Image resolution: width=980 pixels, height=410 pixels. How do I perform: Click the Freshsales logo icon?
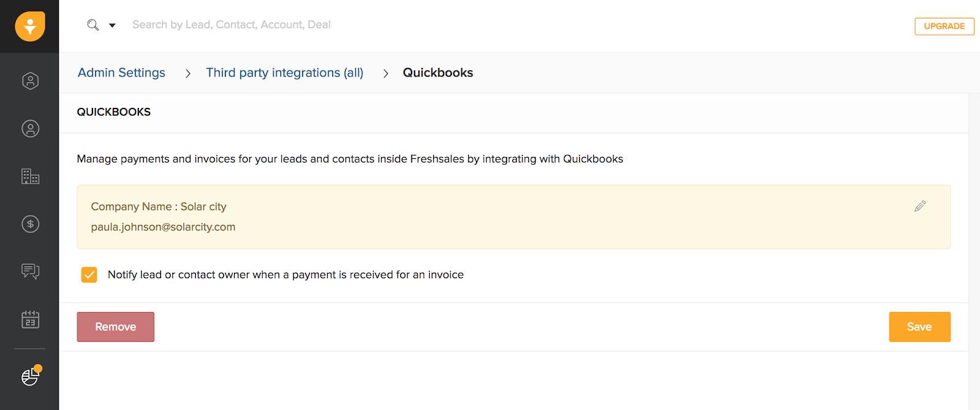(x=30, y=26)
